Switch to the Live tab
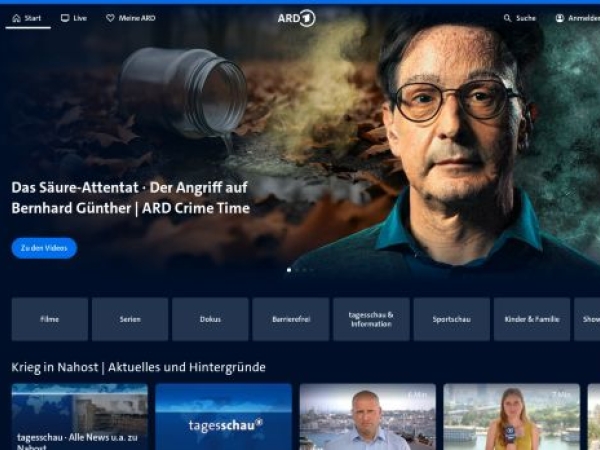This screenshot has height=450, width=600. point(74,18)
